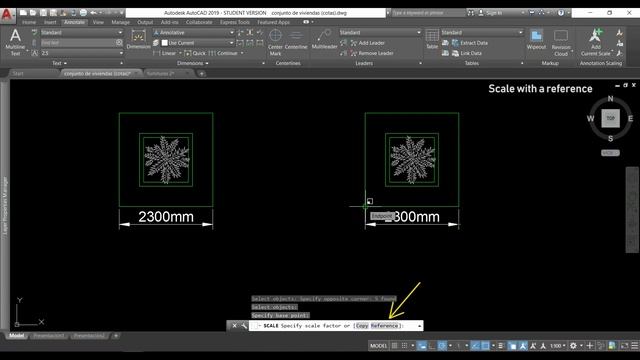The width and height of the screenshot is (640, 360).
Task: Click the Linear dimension tool
Action: (x=166, y=53)
